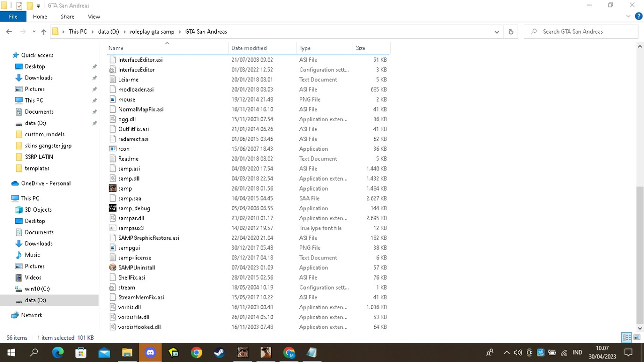Image resolution: width=644 pixels, height=362 pixels.
Task: Open the Properties quick access icon
Action: pyautogui.click(x=19, y=6)
